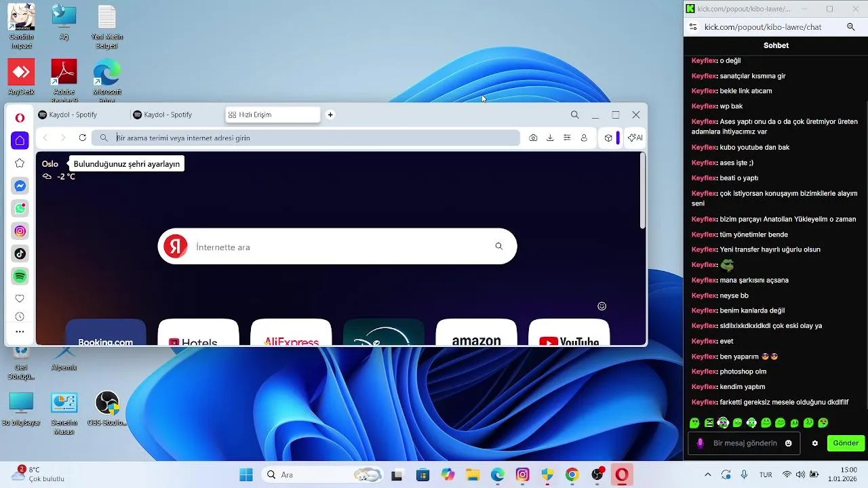Open Spotify in the Opera sidebar

[x=20, y=276]
